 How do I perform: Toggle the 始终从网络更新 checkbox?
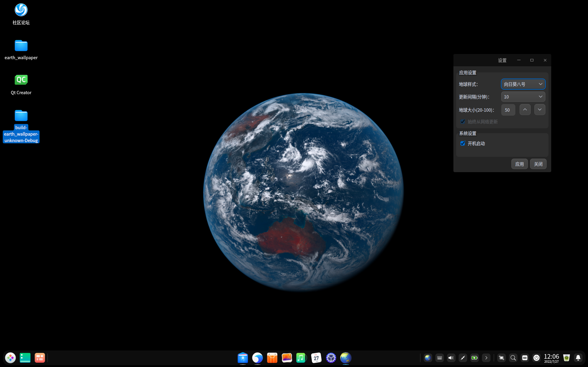[463, 122]
